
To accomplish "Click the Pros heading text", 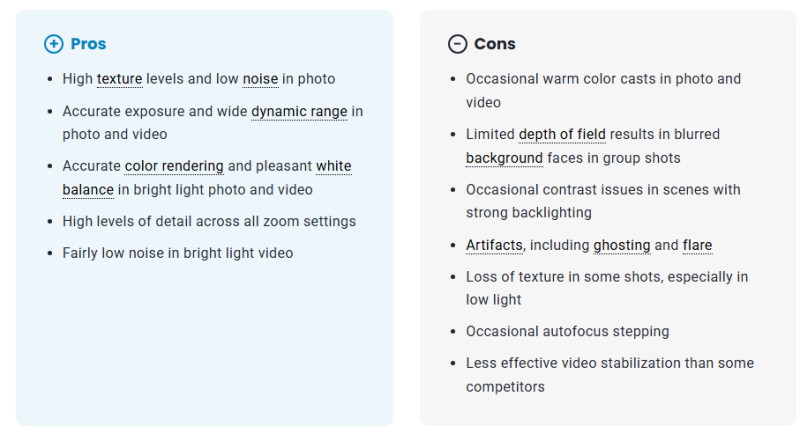I will (88, 44).
